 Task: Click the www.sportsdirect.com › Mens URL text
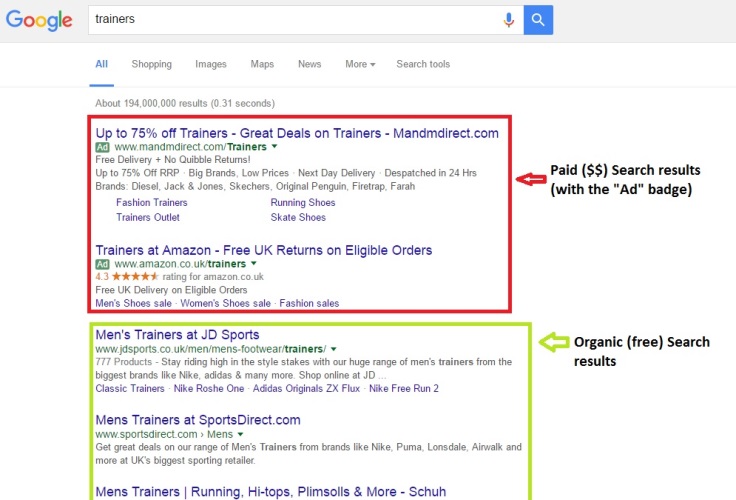[164, 434]
